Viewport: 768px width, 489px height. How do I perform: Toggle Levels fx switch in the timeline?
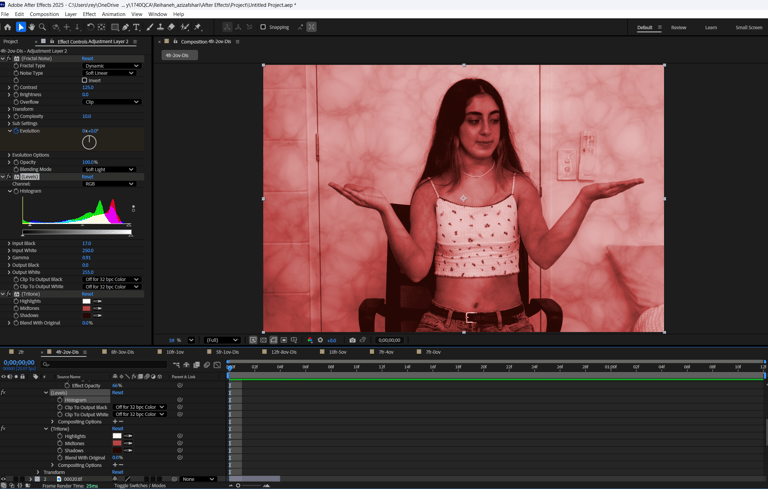click(x=3, y=392)
